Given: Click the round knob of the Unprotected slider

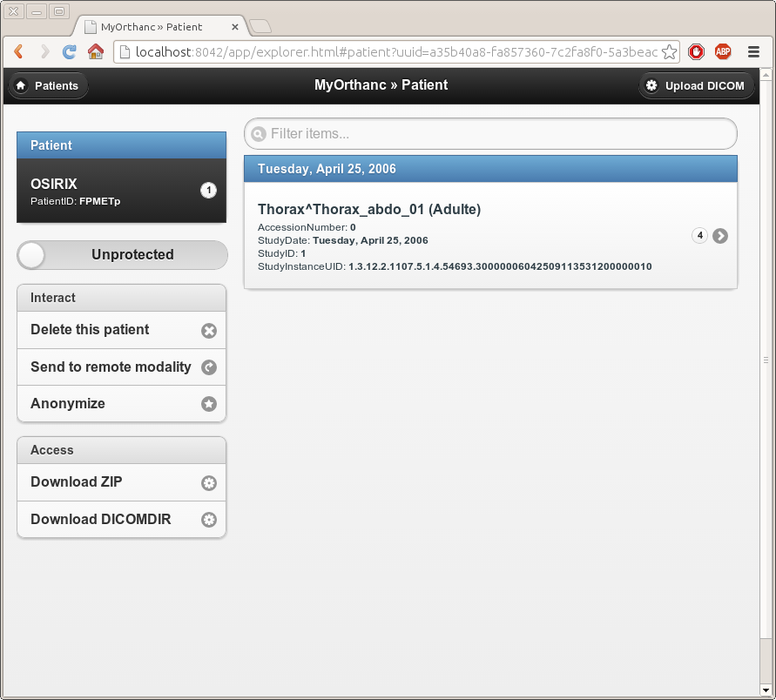Looking at the screenshot, I should (31, 255).
